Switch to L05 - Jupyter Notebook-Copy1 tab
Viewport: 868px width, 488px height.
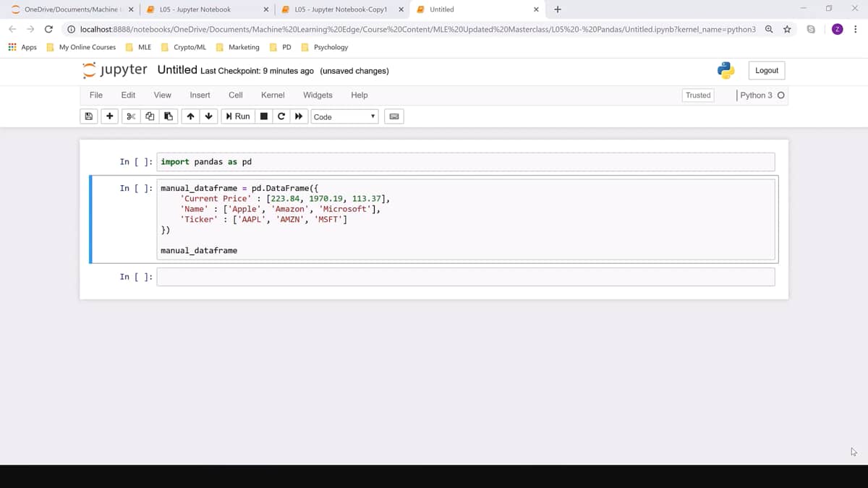pyautogui.click(x=341, y=9)
